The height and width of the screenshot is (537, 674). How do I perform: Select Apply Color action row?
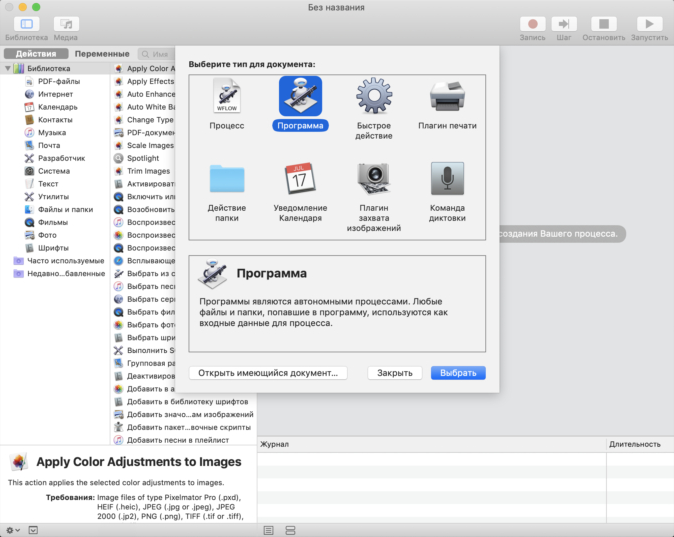[144, 68]
